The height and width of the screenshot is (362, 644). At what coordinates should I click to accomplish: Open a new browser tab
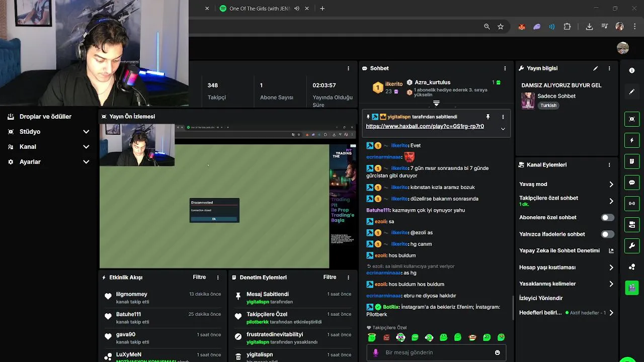[323, 9]
